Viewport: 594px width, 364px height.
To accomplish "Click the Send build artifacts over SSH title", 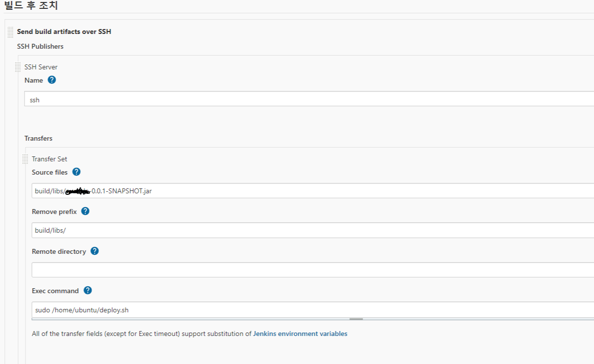I will (x=64, y=31).
